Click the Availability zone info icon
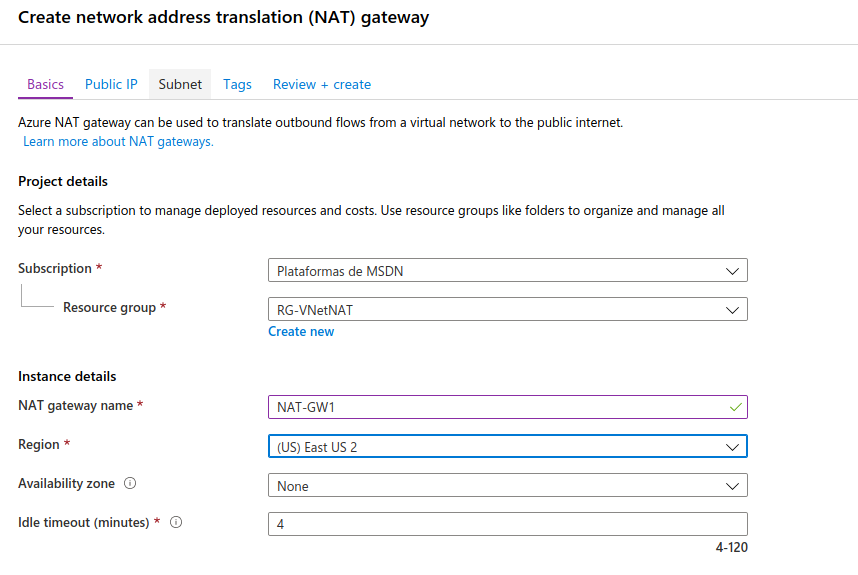Screen dimensions: 858x575 pyautogui.click(x=130, y=483)
